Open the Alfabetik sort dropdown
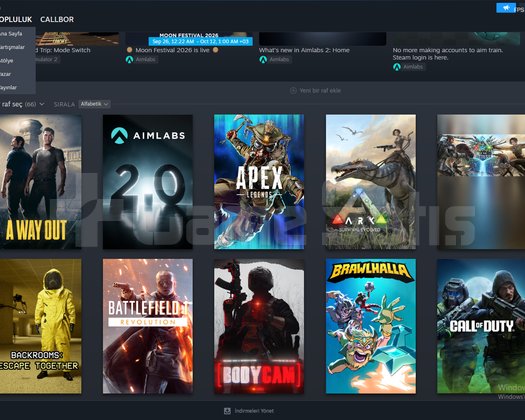The height and width of the screenshot is (420, 525). [94, 104]
